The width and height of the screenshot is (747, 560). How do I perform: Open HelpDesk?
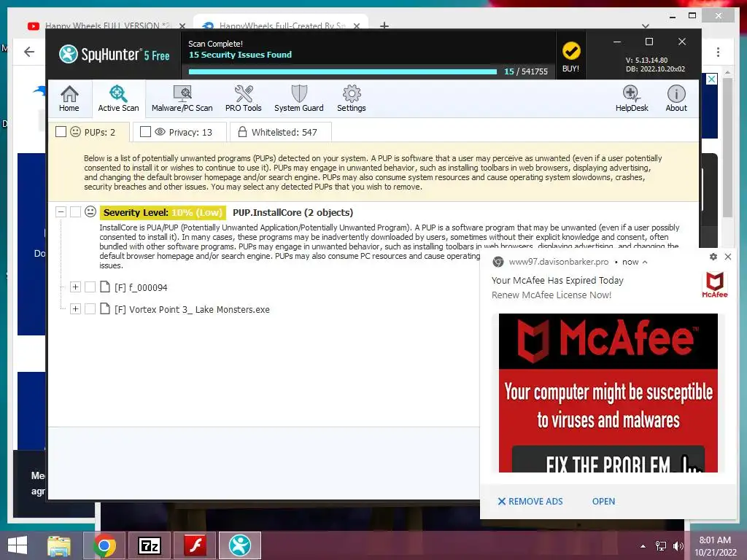coord(631,98)
